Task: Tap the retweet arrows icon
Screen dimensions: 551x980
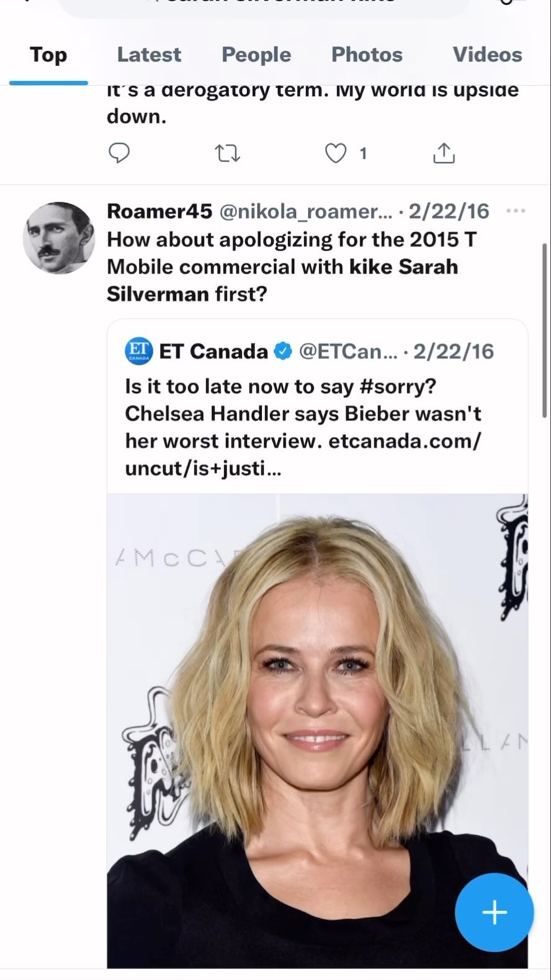Action: (227, 153)
